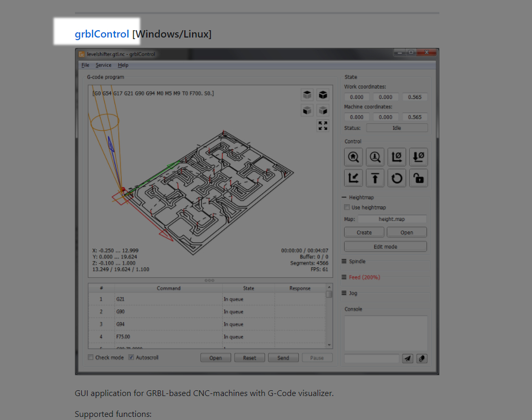Click the Segments: 4566 readout

(309, 263)
